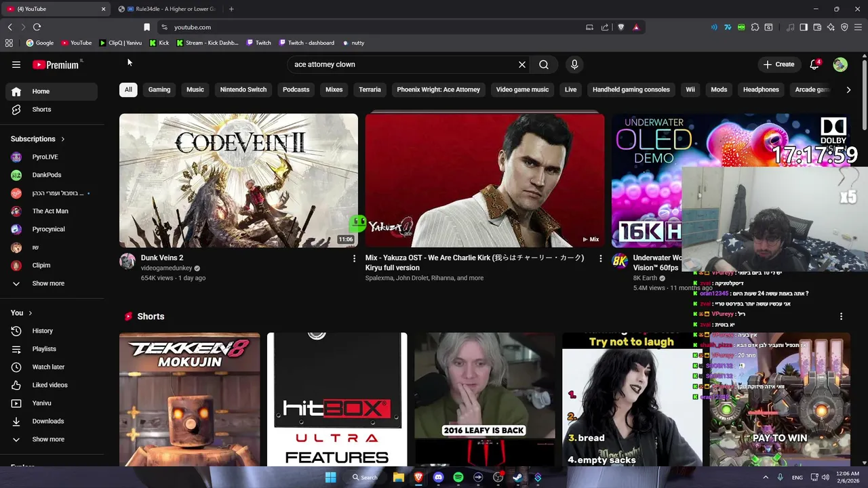The image size is (868, 488).
Task: Show more subscriptions in the sidebar
Action: 52,283
